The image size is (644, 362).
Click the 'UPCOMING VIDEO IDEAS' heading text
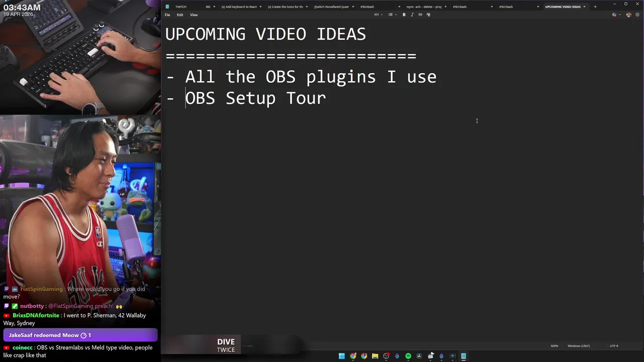click(266, 34)
